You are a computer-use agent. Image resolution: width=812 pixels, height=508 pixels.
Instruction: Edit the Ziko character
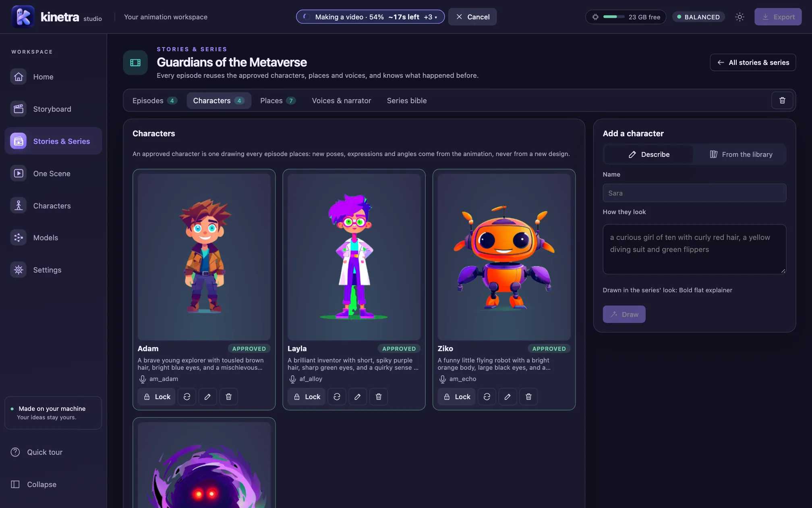507,397
